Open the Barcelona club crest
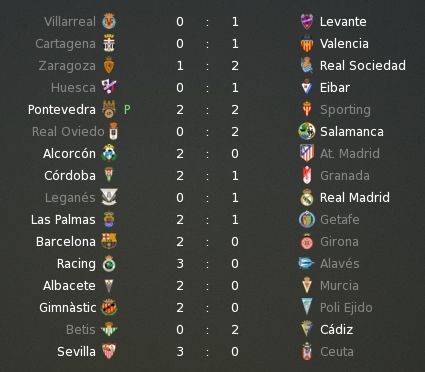 tap(109, 241)
